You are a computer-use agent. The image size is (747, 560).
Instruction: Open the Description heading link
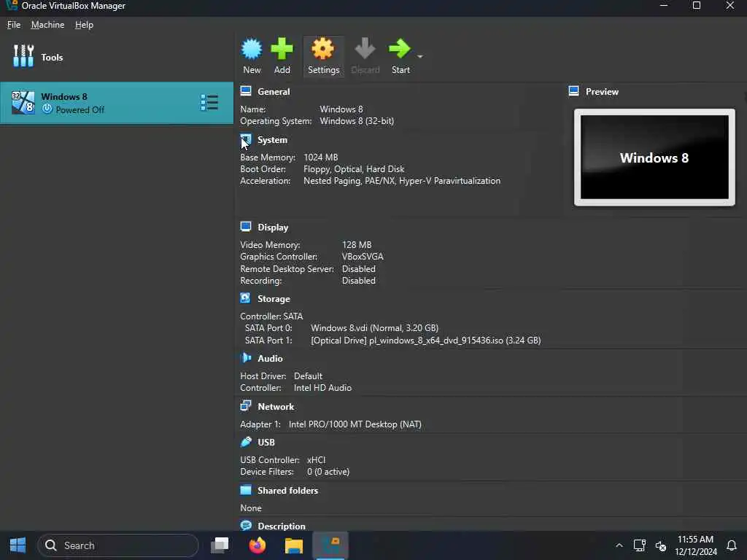click(x=281, y=526)
